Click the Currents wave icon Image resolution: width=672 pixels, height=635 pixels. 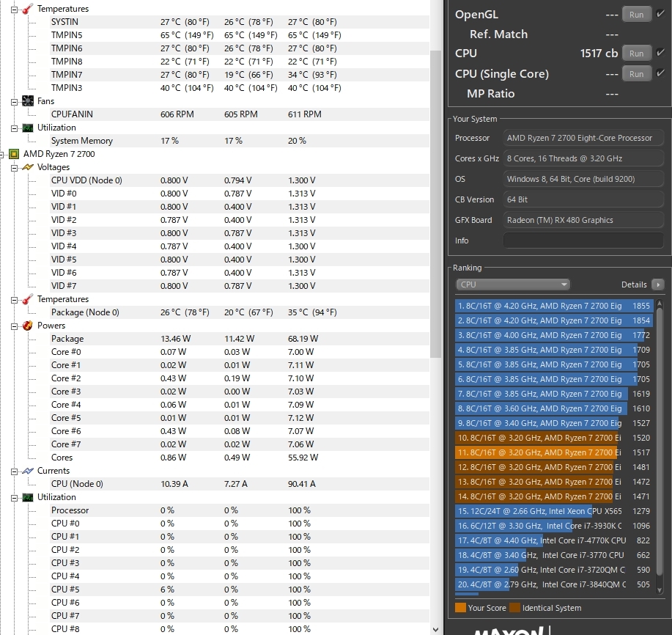(x=27, y=471)
